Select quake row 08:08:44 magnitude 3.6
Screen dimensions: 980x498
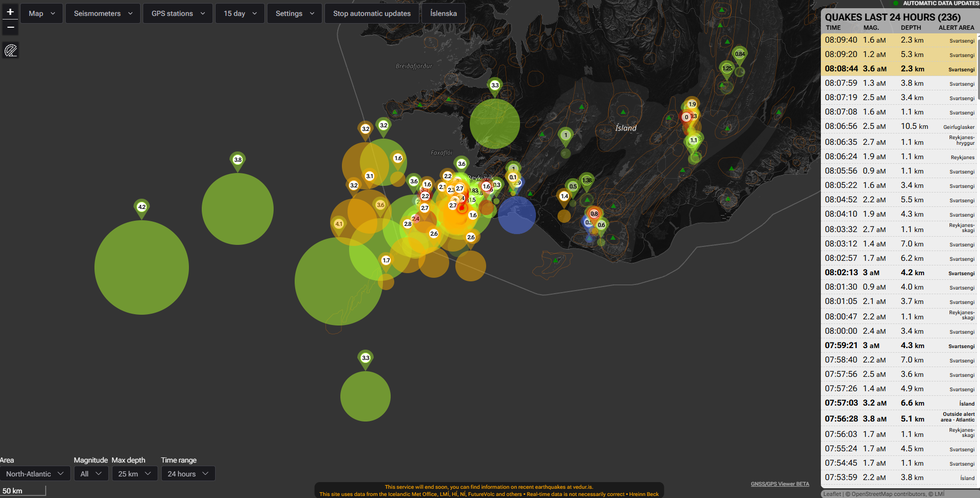pyautogui.click(x=899, y=69)
